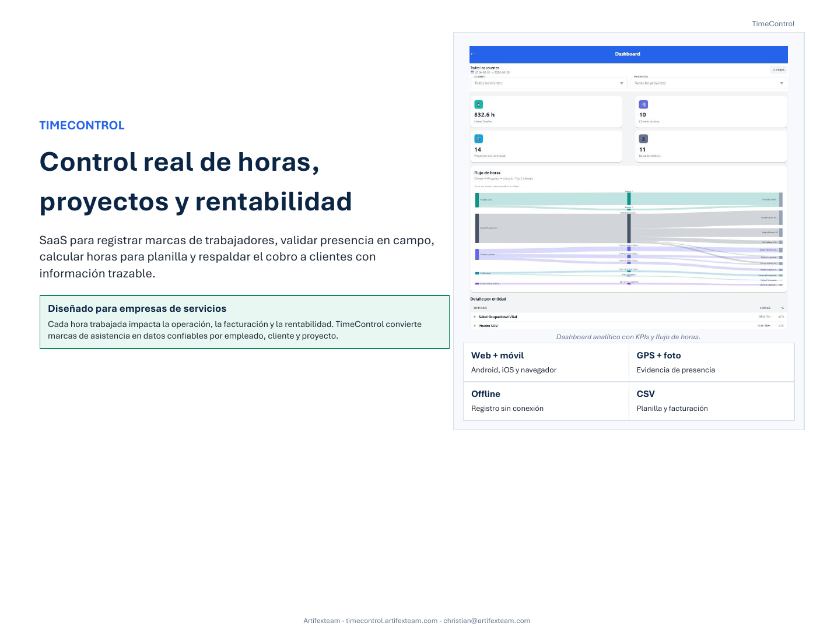
Task: Open the Todos los clientes dropdown
Action: click(x=548, y=83)
